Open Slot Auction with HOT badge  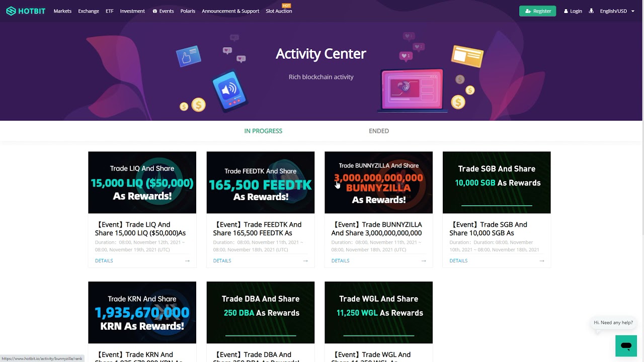(279, 10)
